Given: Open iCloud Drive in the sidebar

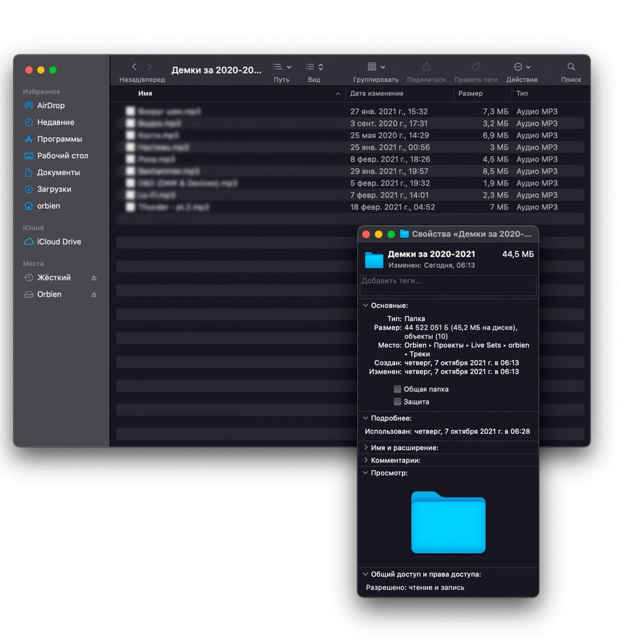Looking at the screenshot, I should click(x=59, y=242).
